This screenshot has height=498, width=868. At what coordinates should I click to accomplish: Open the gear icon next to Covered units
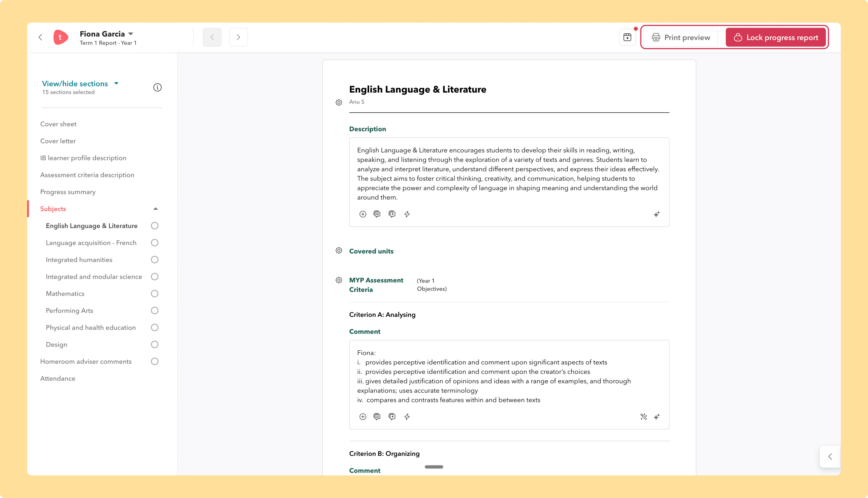point(339,251)
